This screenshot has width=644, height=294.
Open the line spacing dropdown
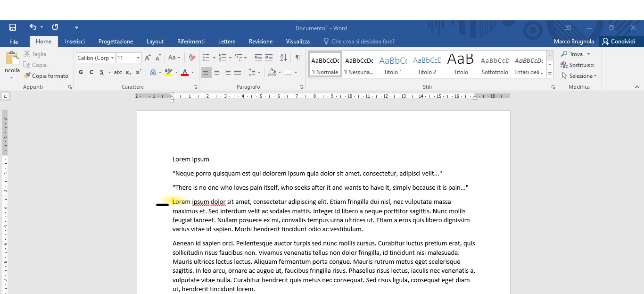point(255,72)
